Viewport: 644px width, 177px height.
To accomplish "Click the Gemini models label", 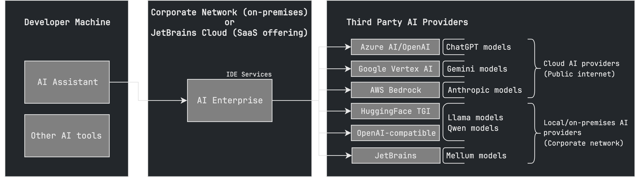I will [x=477, y=69].
